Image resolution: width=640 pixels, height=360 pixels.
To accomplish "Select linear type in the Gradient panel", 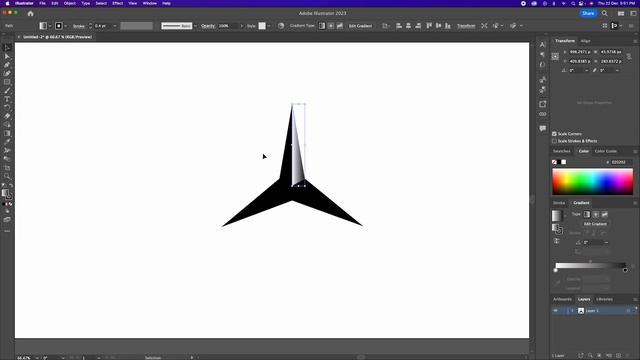I will point(587,214).
